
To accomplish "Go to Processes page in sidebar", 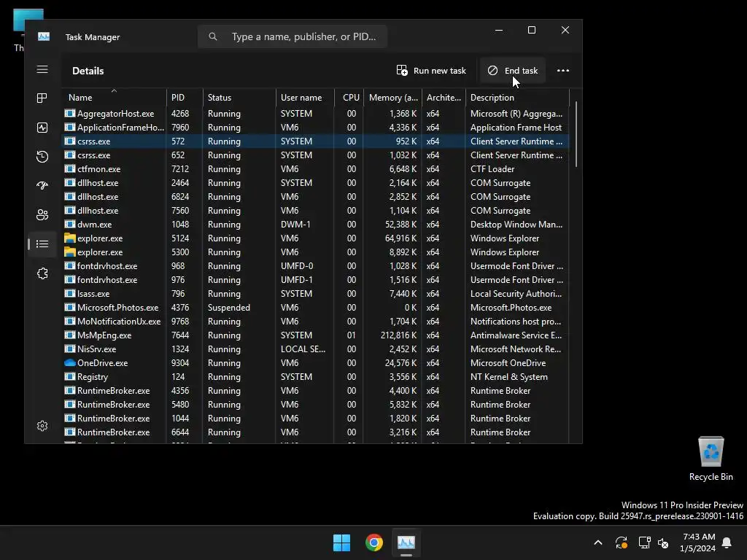I will coord(42,98).
